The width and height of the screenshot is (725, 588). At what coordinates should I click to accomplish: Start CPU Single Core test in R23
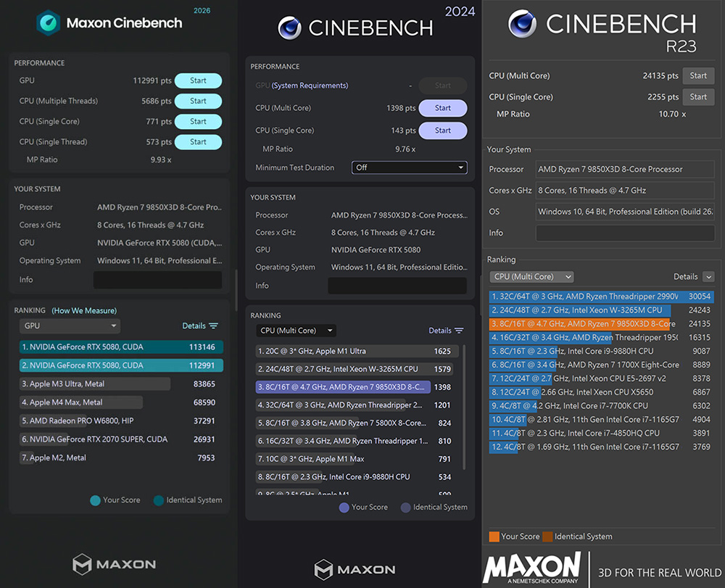click(698, 96)
